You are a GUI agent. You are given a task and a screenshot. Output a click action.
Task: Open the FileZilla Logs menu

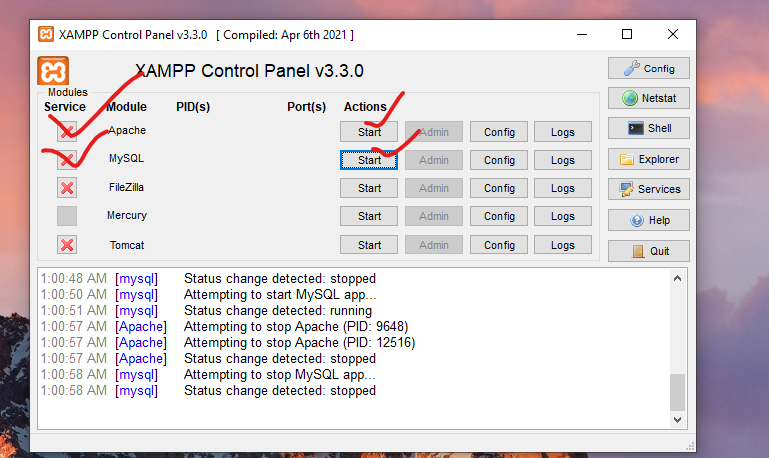click(563, 188)
